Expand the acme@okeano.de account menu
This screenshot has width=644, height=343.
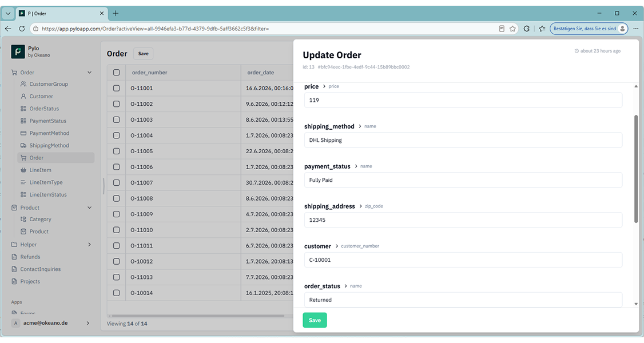(x=88, y=323)
